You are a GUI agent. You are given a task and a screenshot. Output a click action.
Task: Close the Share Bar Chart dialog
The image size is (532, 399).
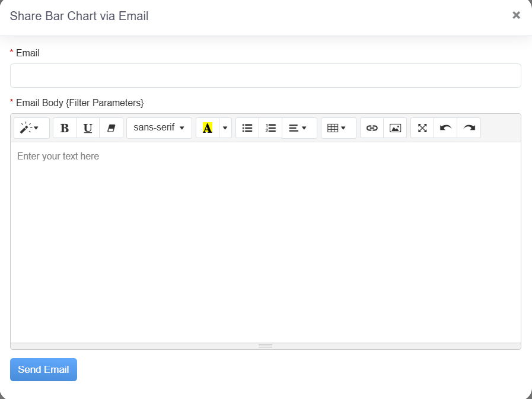[x=516, y=15]
